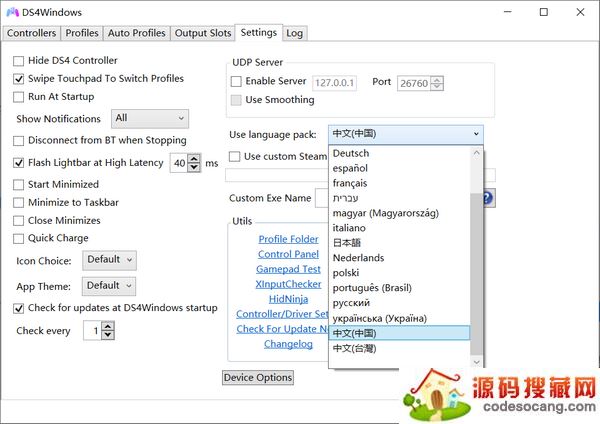Switch to the Profiles tab
This screenshot has width=600, height=424.
point(82,33)
